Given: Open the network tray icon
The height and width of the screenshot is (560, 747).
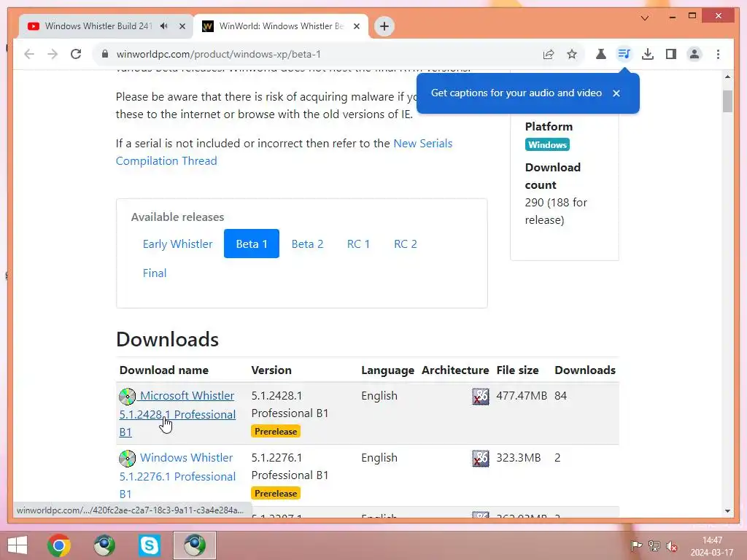Looking at the screenshot, I should point(654,545).
